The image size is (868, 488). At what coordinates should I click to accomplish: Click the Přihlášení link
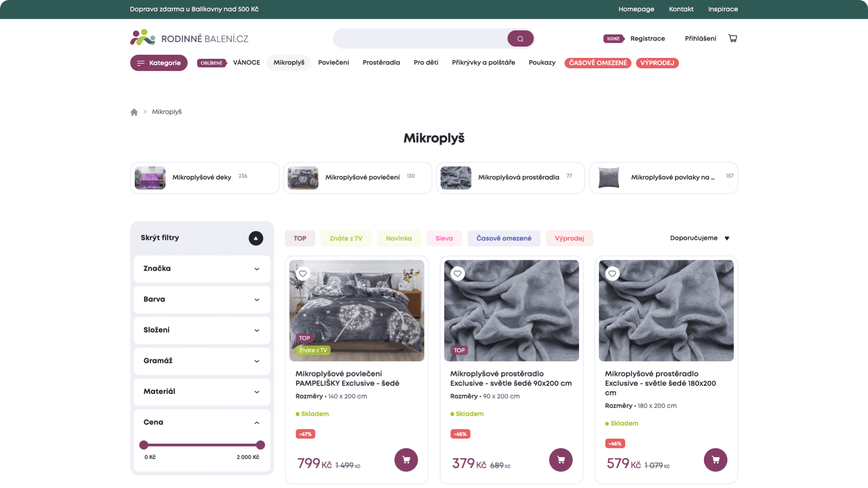[x=700, y=38]
